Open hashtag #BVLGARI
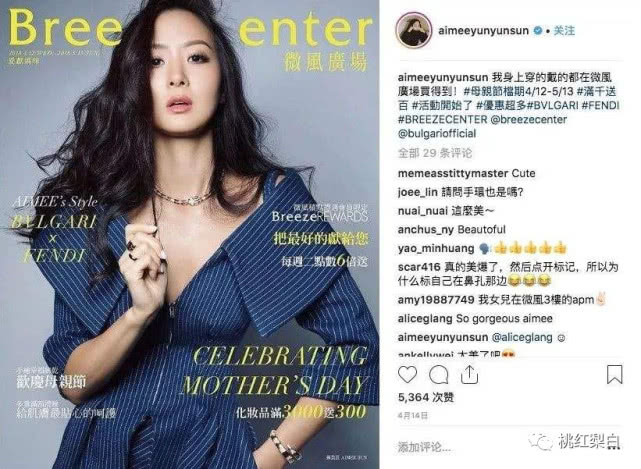This screenshot has width=641, height=469. pos(552,105)
